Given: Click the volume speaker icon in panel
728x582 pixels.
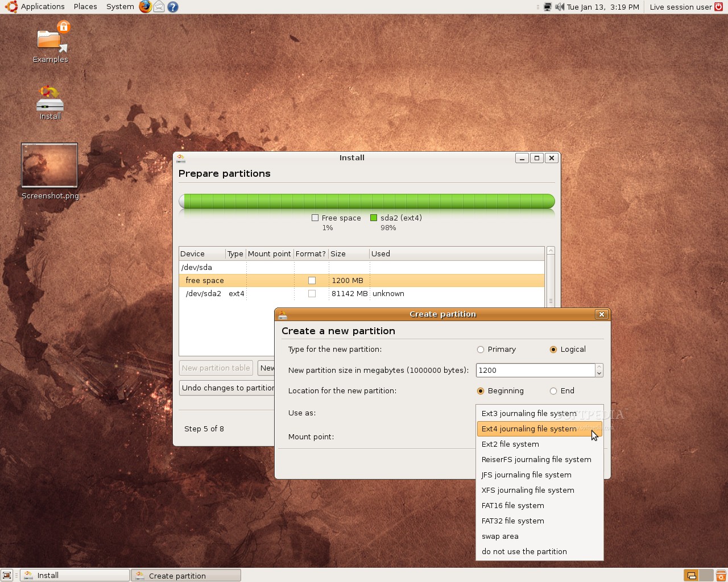Looking at the screenshot, I should [x=559, y=7].
